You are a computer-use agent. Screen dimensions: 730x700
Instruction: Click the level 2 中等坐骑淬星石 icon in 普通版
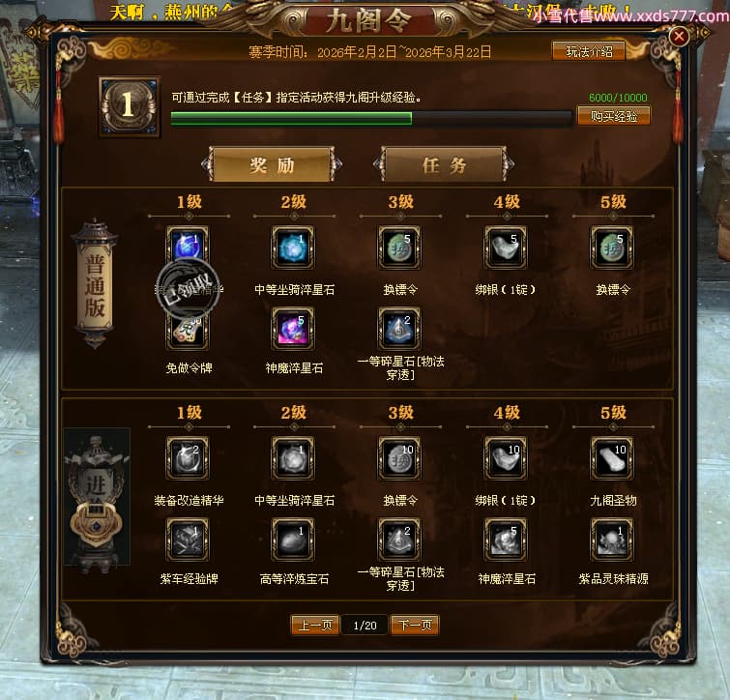coord(293,248)
